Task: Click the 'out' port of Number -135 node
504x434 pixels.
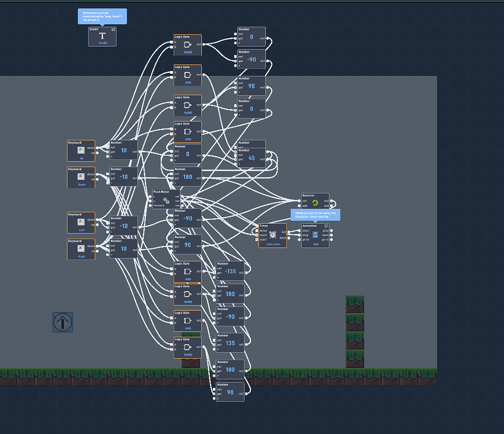Action: 246,273
